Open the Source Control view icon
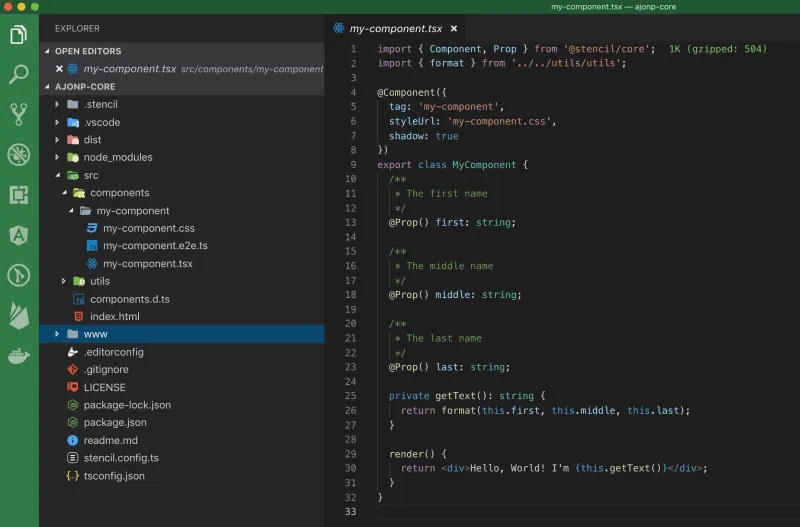The width and height of the screenshot is (800, 527). click(x=18, y=113)
